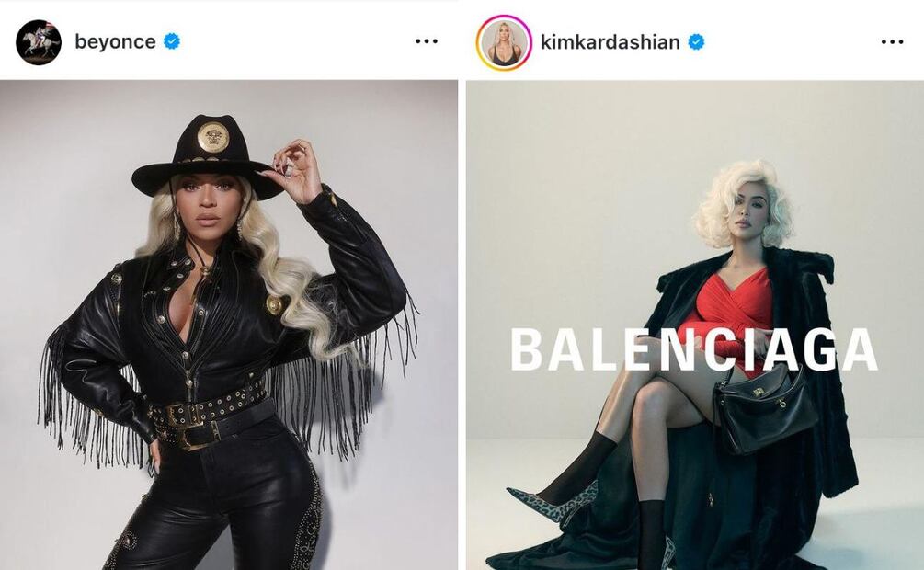Open beyonce's profile picture avatar
Screen dimensions: 924x570
(x=39, y=42)
